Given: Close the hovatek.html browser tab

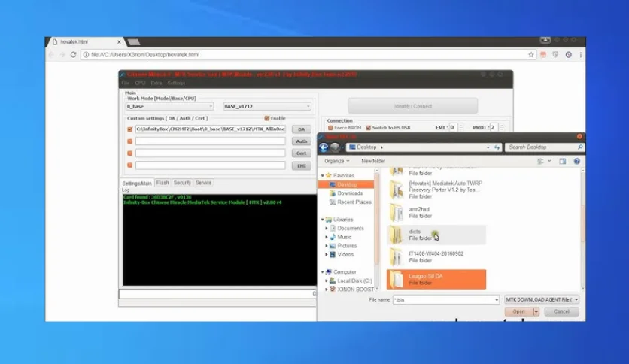Looking at the screenshot, I should click(x=119, y=41).
